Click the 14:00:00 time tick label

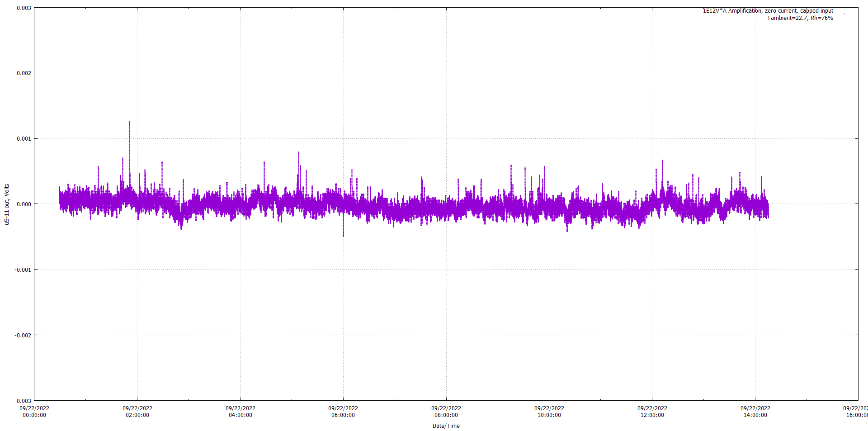[x=755, y=415]
